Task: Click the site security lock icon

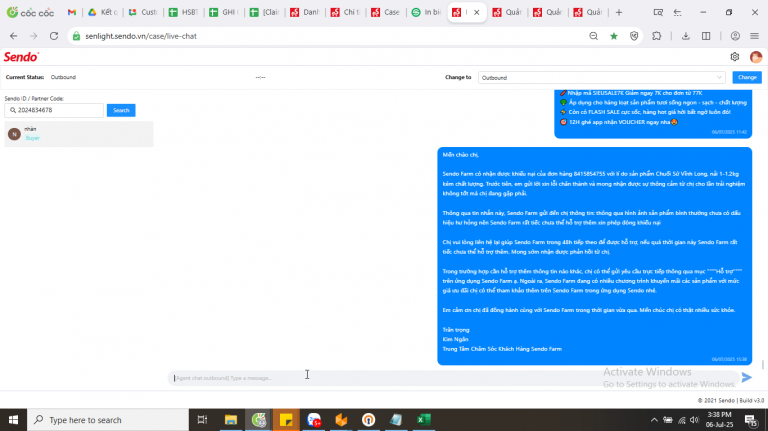Action: coord(76,36)
